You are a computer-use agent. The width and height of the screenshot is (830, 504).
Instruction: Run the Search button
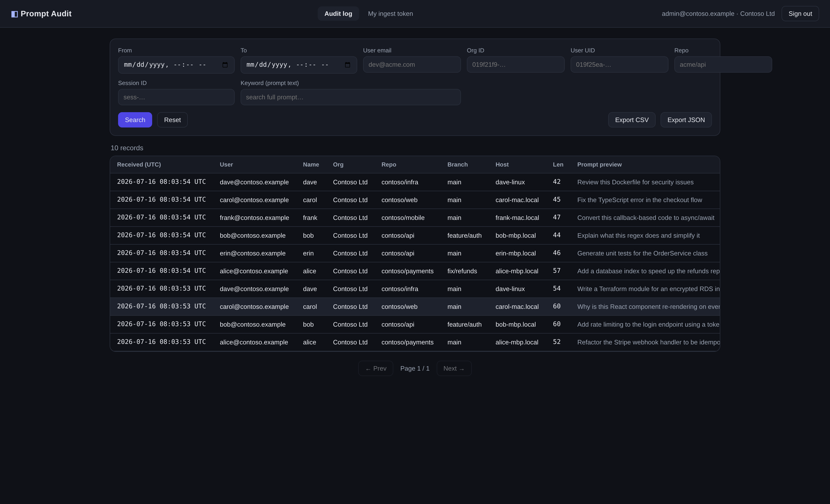click(135, 120)
